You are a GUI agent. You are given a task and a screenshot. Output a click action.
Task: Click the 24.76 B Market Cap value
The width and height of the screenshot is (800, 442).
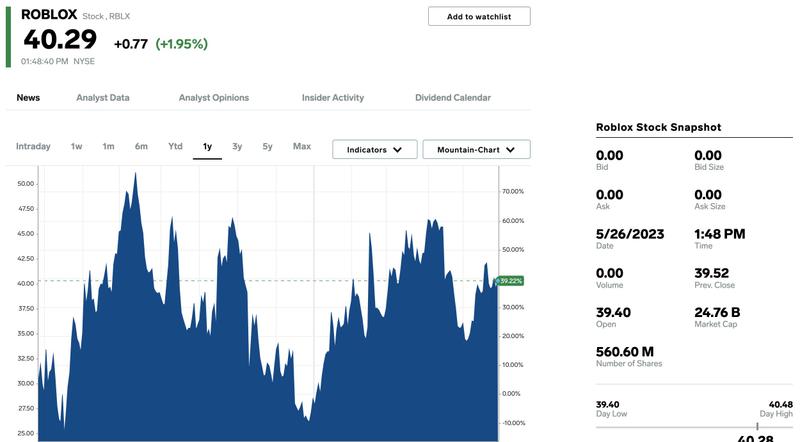(717, 312)
